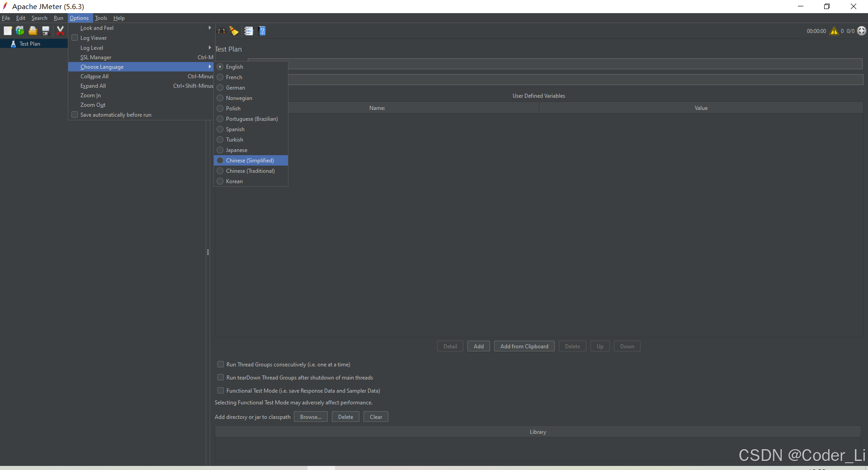868x470 pixels.
Task: Click the Cut scissors icon
Action: click(x=60, y=31)
